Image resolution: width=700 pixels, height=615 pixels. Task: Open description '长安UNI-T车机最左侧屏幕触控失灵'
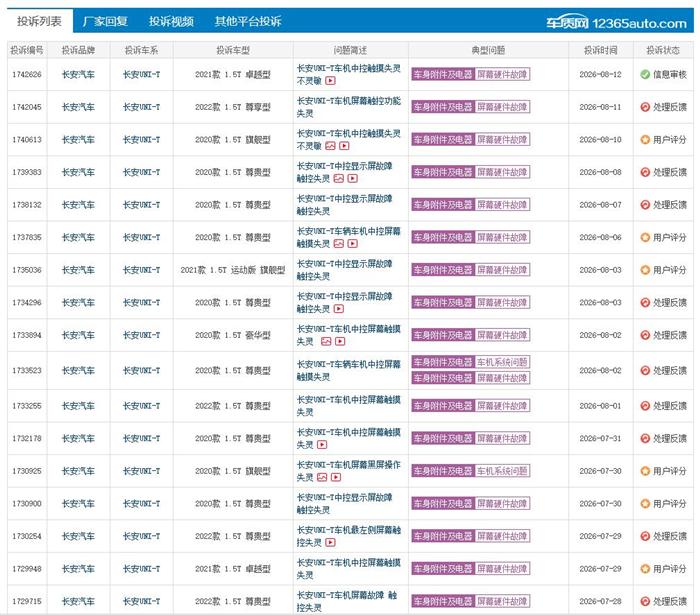click(349, 536)
